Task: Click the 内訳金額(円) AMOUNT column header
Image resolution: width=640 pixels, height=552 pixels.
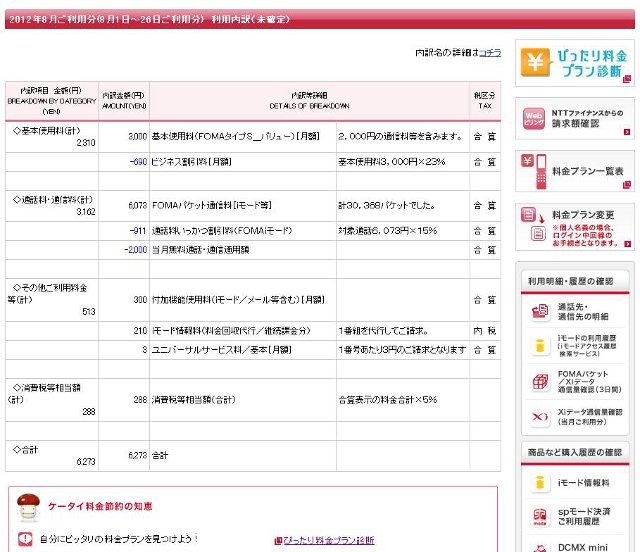Action: click(x=124, y=101)
